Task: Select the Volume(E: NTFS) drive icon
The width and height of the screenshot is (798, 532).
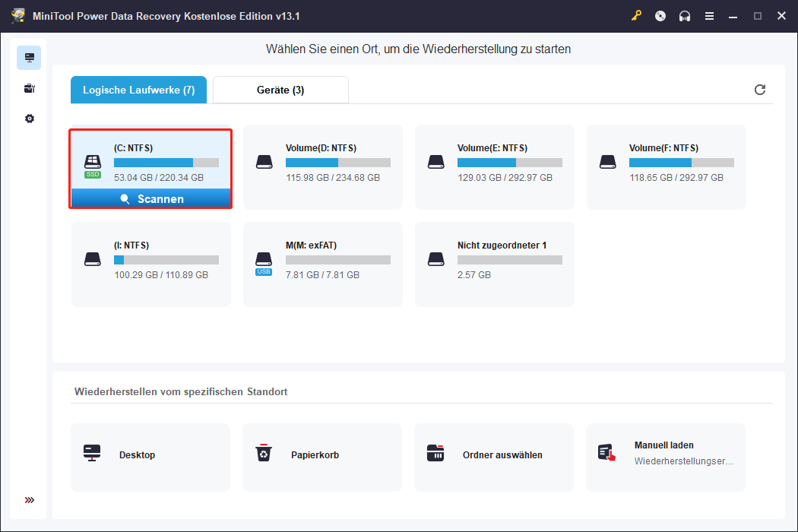Action: (x=436, y=162)
